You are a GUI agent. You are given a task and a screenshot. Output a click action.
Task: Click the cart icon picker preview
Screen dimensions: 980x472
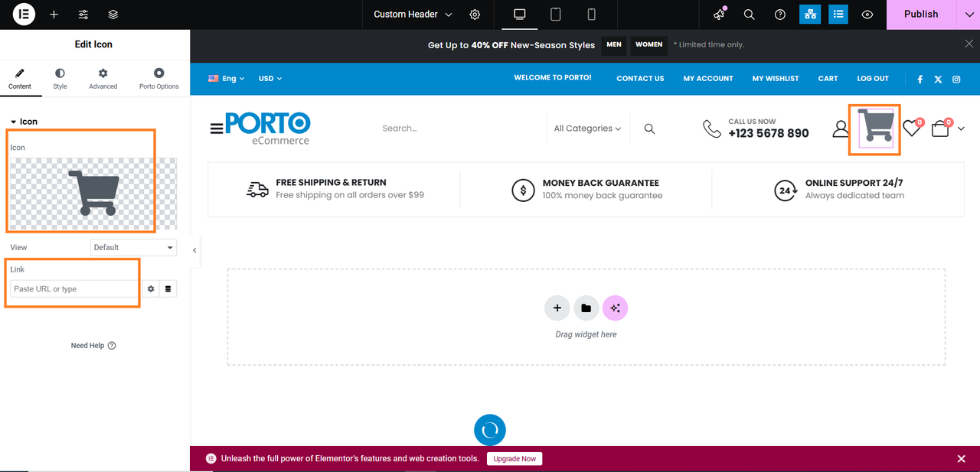[x=93, y=194]
